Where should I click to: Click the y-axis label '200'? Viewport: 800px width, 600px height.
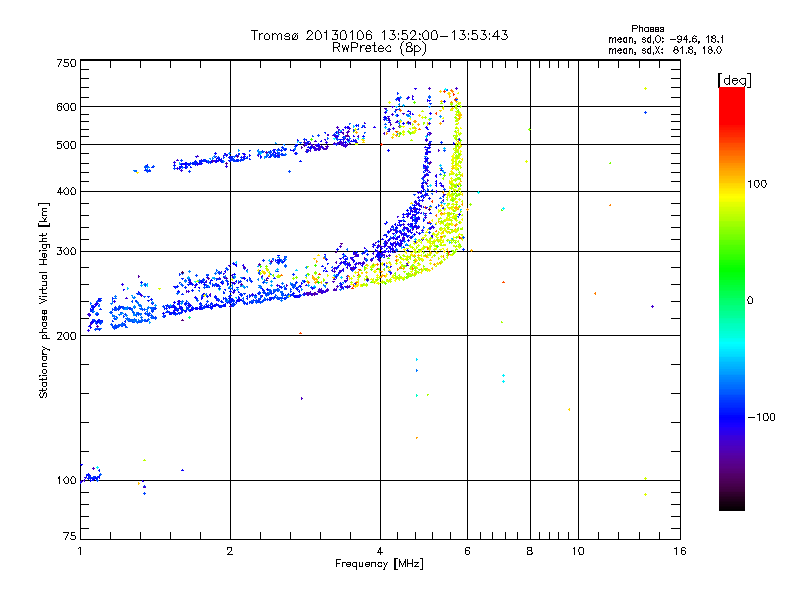66,336
